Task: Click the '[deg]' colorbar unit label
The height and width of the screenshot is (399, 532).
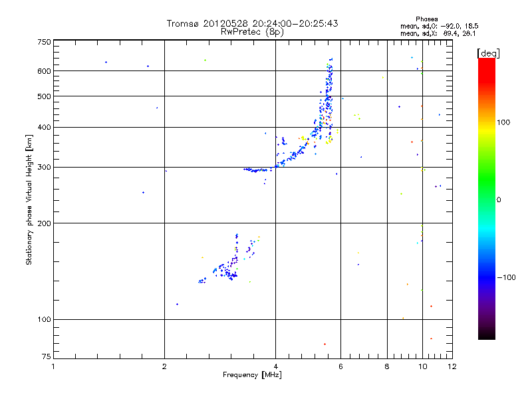Action: tap(488, 53)
